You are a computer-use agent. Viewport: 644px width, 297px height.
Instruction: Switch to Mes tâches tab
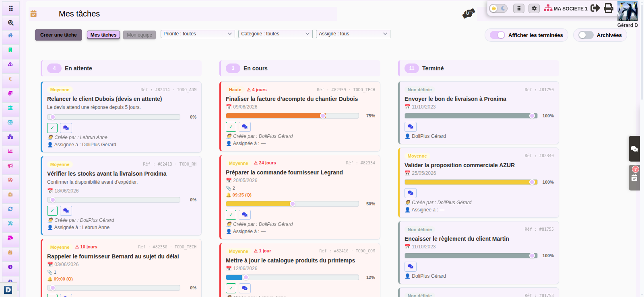click(103, 35)
